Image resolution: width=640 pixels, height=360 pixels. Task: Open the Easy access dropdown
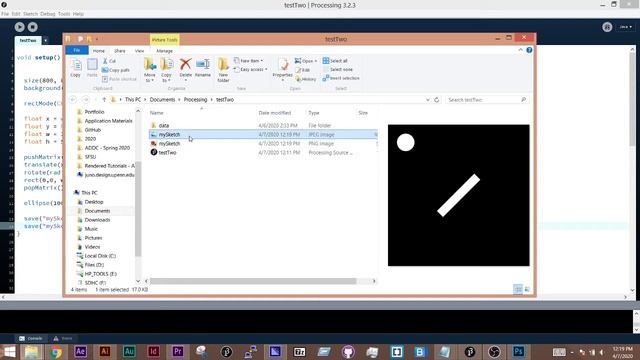pyautogui.click(x=251, y=70)
